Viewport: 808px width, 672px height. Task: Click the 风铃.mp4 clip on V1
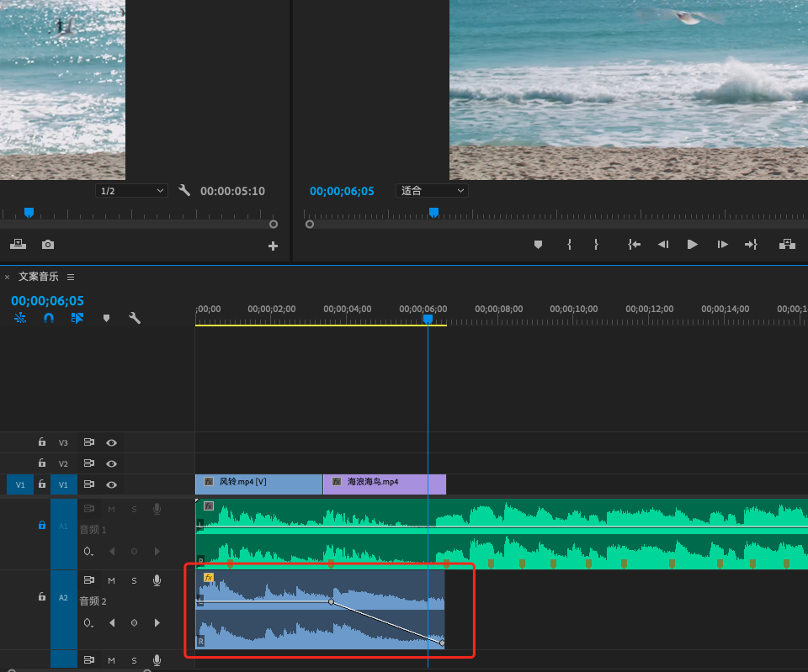click(258, 484)
